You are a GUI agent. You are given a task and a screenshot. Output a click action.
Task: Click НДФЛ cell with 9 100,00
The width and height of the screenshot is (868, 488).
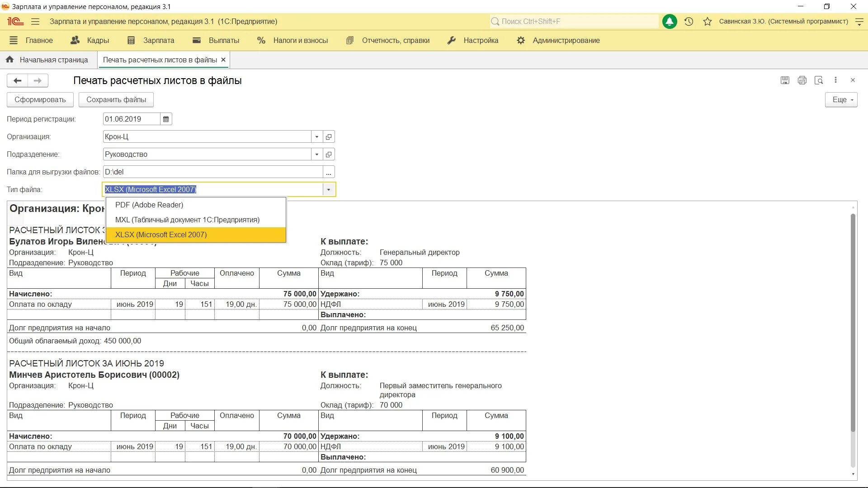coord(496,447)
